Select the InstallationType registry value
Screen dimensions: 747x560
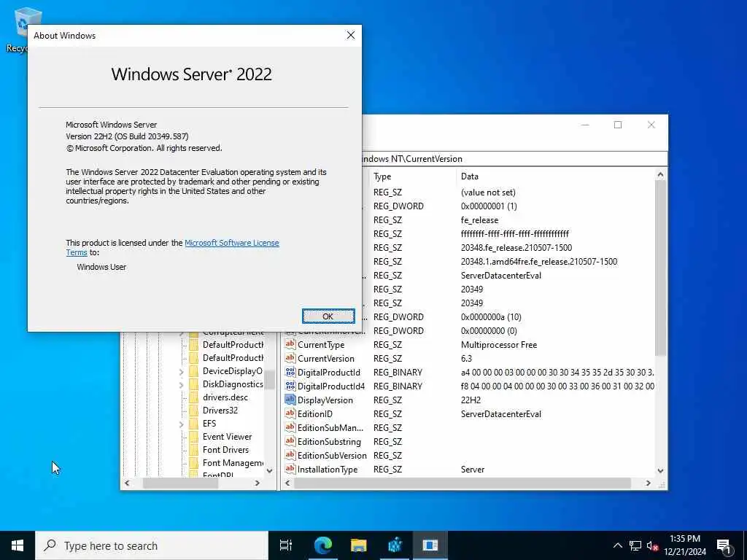pos(328,469)
